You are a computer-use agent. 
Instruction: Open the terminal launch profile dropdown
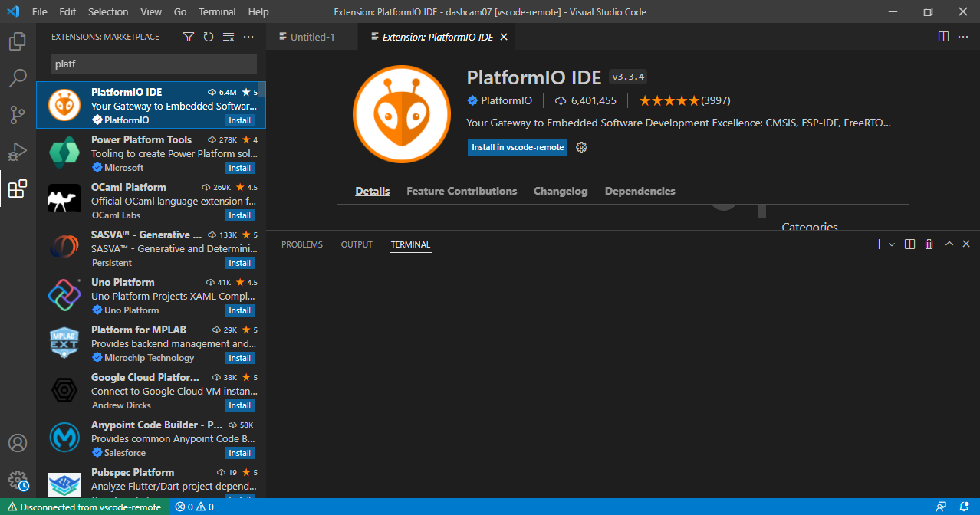click(892, 244)
